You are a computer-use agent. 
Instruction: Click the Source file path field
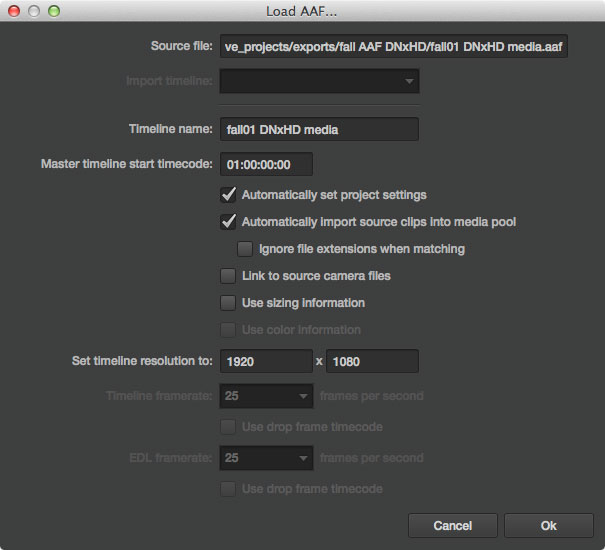coord(394,46)
